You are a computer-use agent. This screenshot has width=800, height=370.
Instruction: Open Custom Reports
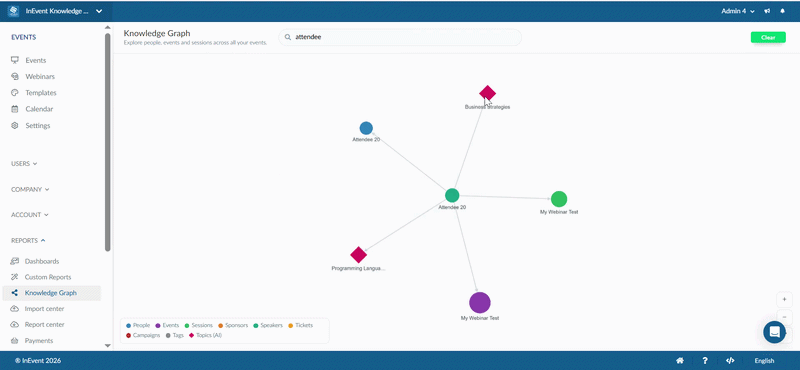[48, 277]
